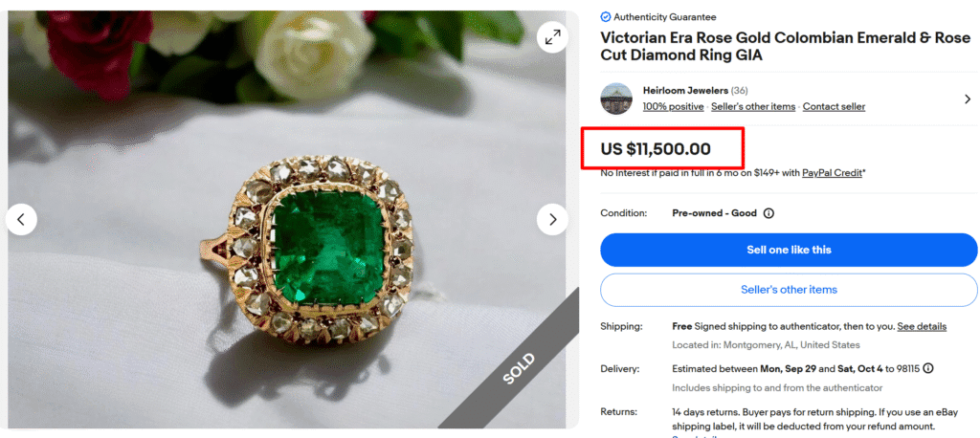Expand seller details with the chevron arrow
980x438 pixels.
point(966,99)
